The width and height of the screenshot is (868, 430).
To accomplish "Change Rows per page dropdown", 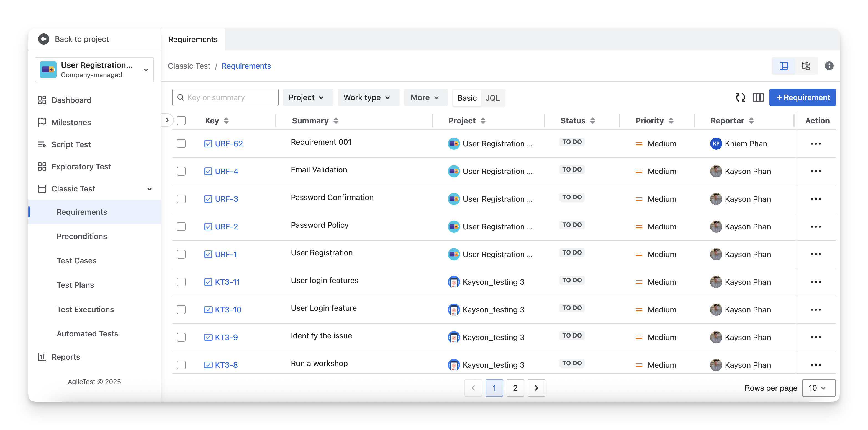I will (x=818, y=388).
